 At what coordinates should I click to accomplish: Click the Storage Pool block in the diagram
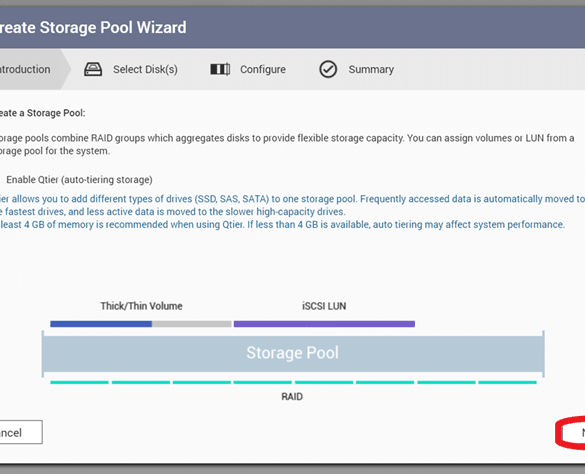click(293, 353)
